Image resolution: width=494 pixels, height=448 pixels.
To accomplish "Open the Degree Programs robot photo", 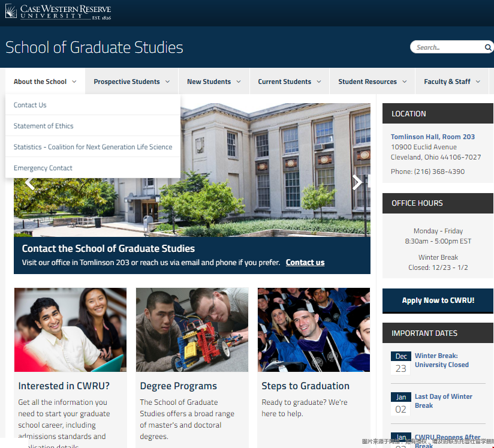I will click(x=192, y=329).
